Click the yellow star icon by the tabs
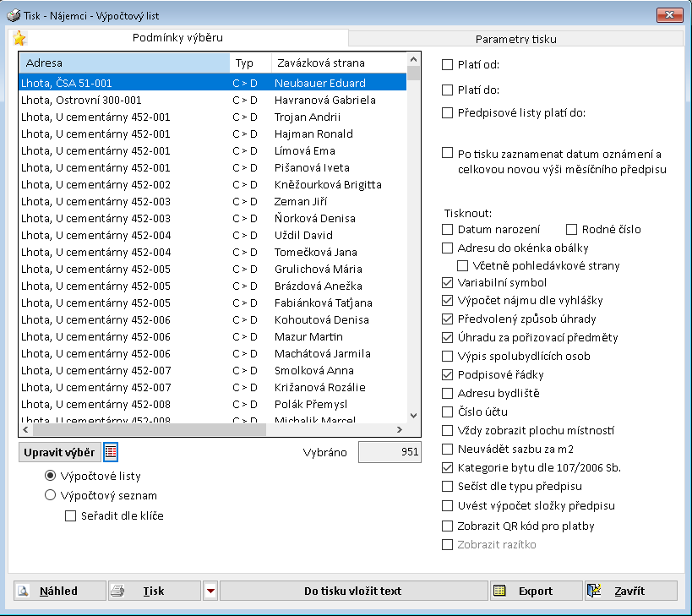The height and width of the screenshot is (616, 692). [19, 38]
